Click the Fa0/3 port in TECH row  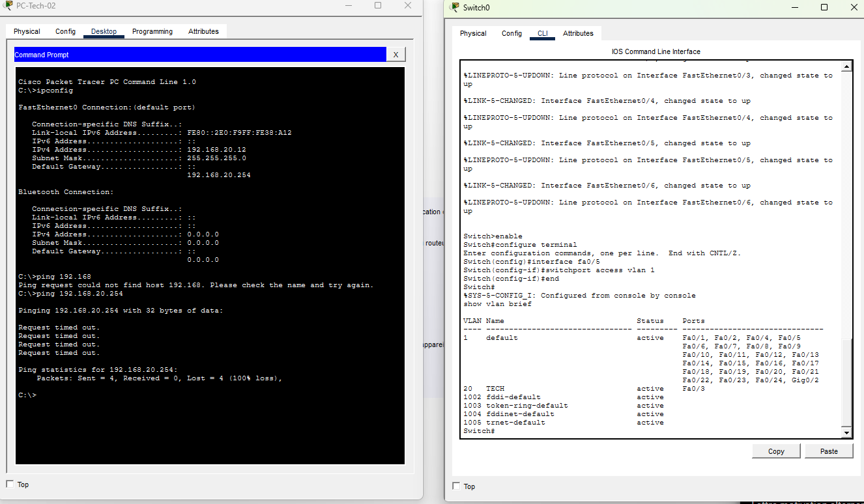pos(694,389)
